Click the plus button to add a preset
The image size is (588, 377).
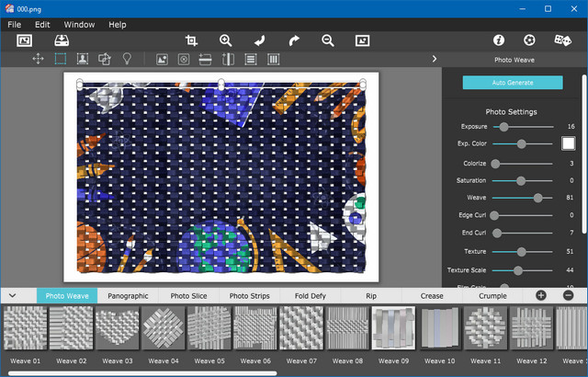[540, 295]
